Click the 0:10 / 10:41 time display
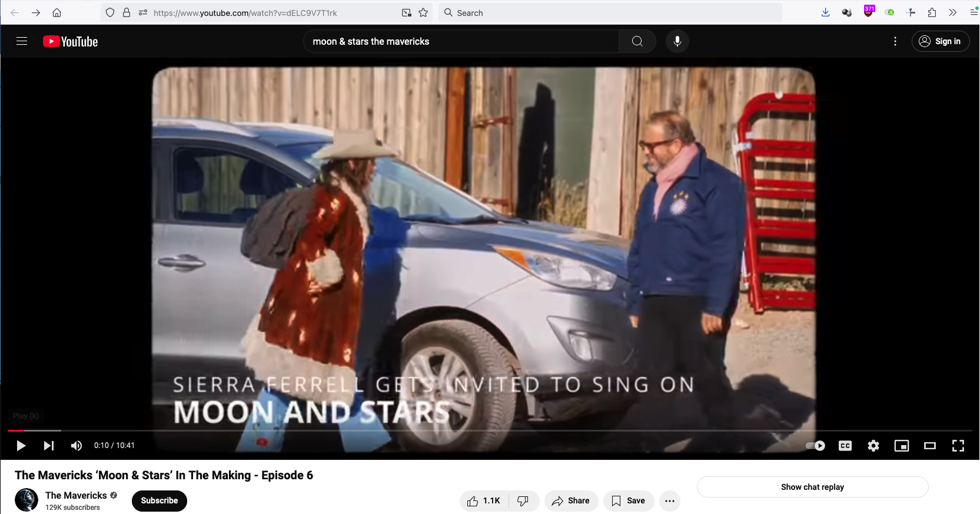The height and width of the screenshot is (514, 980). (x=114, y=446)
